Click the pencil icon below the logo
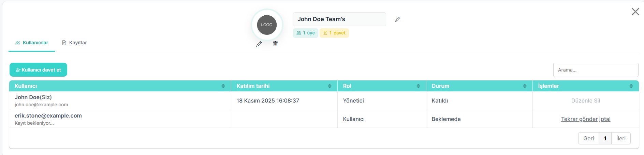The image size is (644, 155). 259,44
